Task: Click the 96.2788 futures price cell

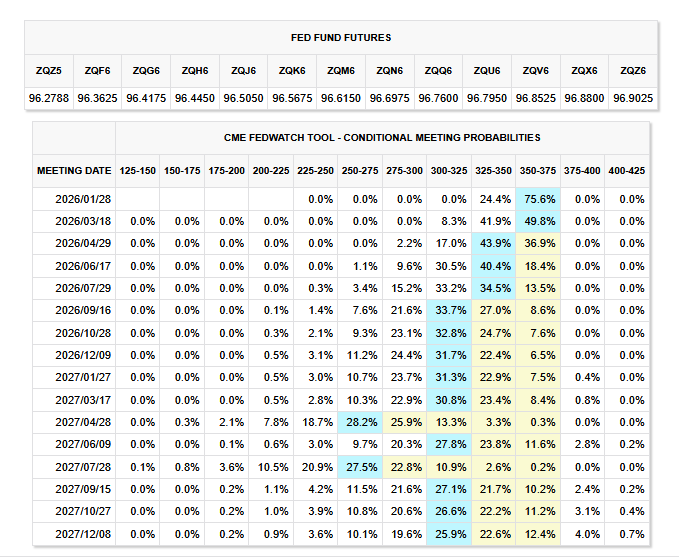Action: point(47,99)
